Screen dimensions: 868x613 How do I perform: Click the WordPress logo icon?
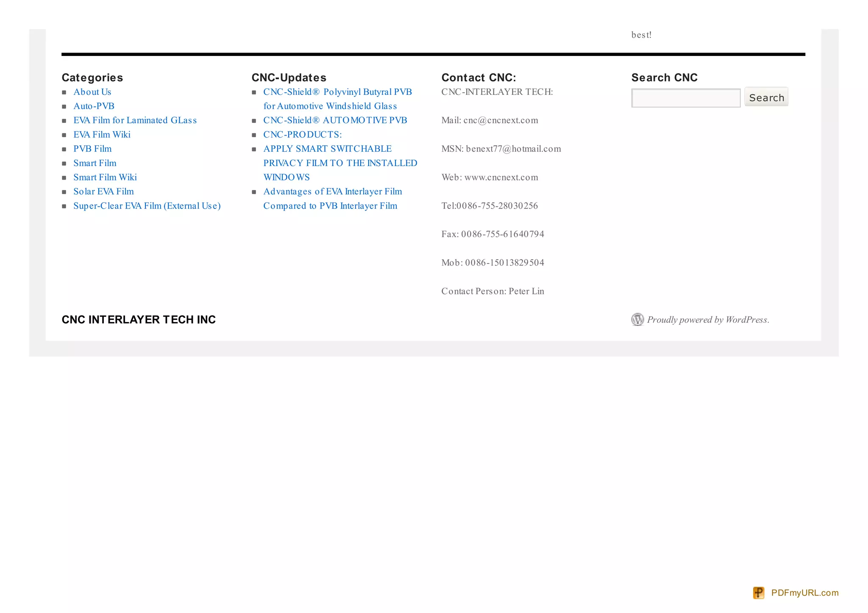[637, 319]
